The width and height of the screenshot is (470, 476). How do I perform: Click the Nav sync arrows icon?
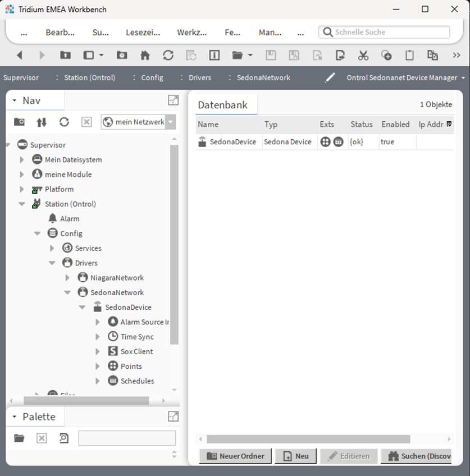(42, 122)
